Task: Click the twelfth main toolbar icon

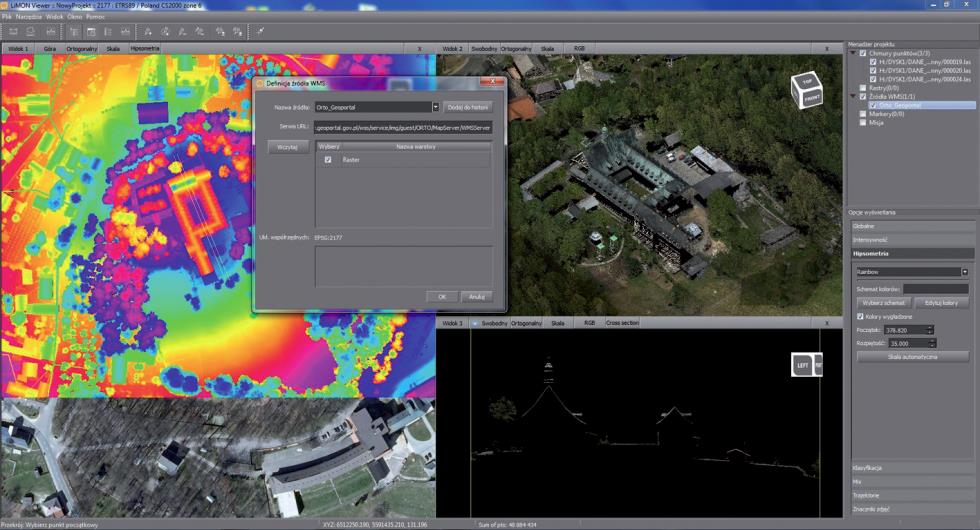Action: coord(221,31)
